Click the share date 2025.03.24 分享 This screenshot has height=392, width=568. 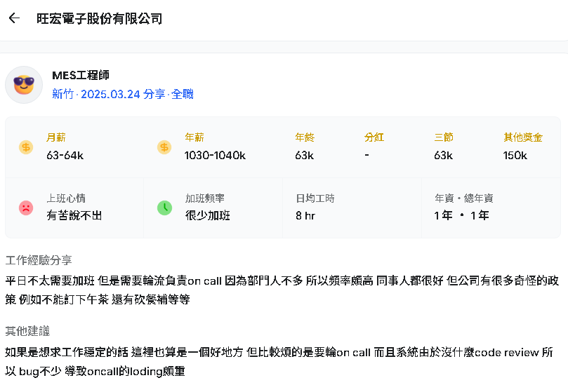tap(123, 94)
